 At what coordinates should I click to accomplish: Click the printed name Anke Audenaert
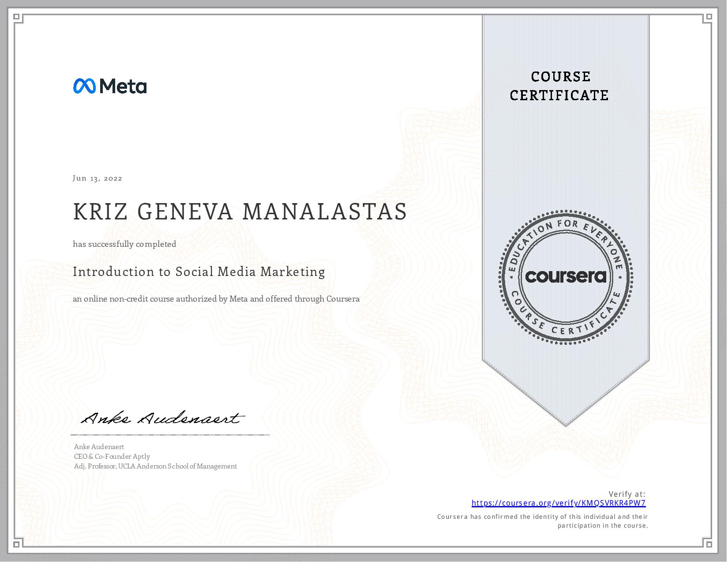pyautogui.click(x=99, y=447)
